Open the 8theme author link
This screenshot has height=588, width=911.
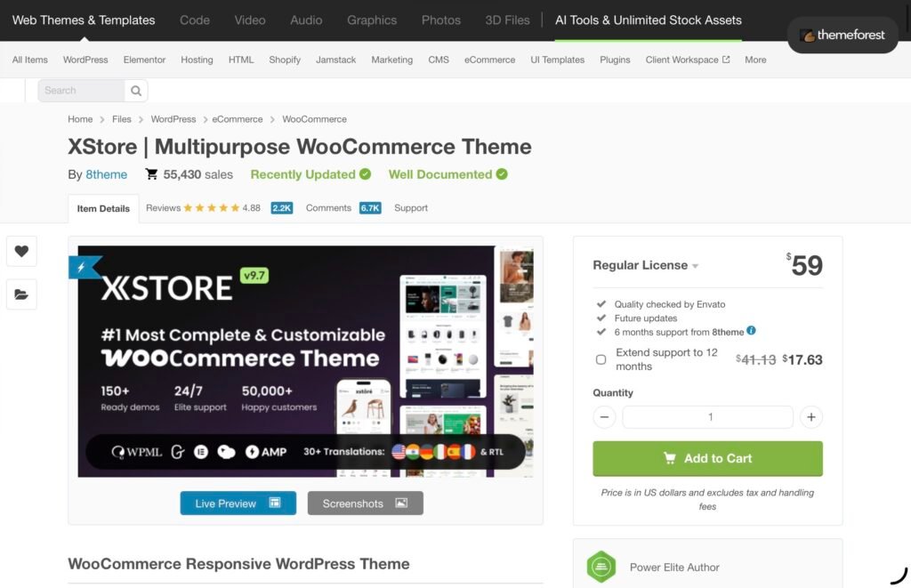tap(107, 174)
